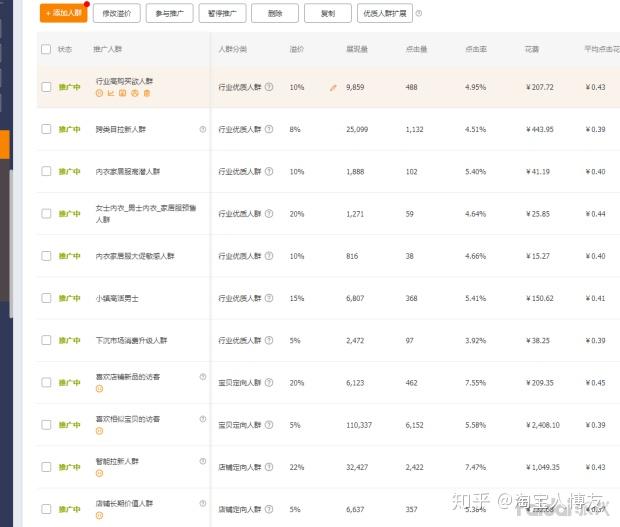Click the 下沉市场消费升级人群 audience name

pos(131,340)
